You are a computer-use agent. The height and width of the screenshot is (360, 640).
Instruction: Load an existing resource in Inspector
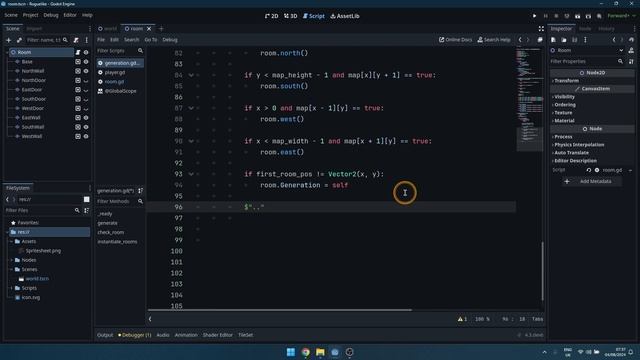click(x=564, y=40)
